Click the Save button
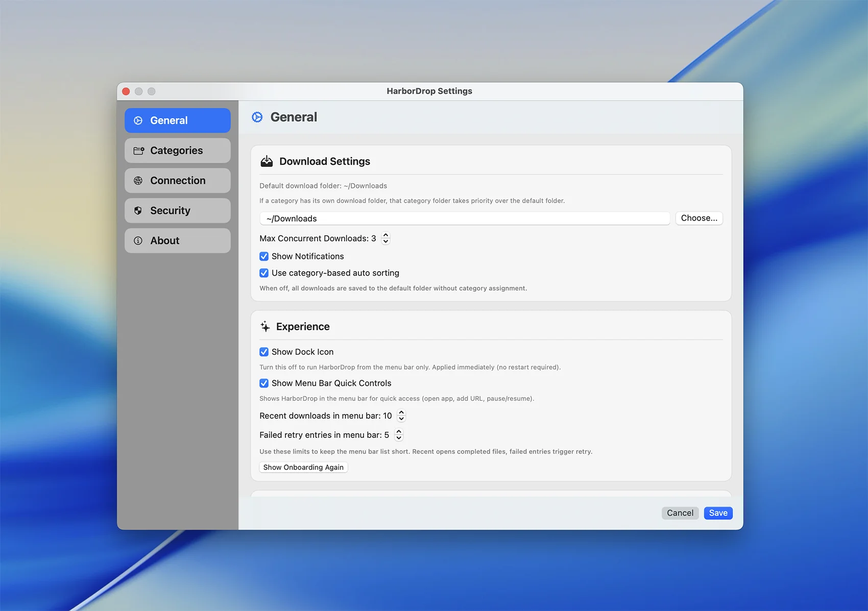868x611 pixels. tap(718, 513)
